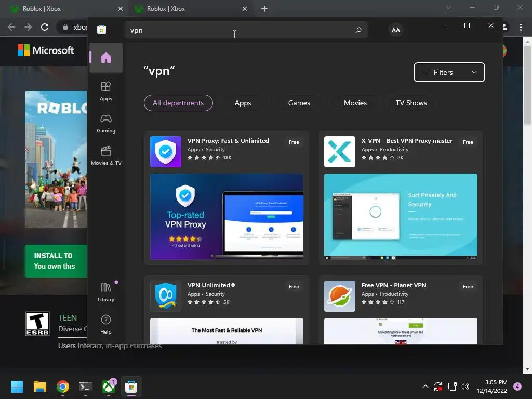
Task: Open the Windows Start menu
Action: pyautogui.click(x=17, y=387)
